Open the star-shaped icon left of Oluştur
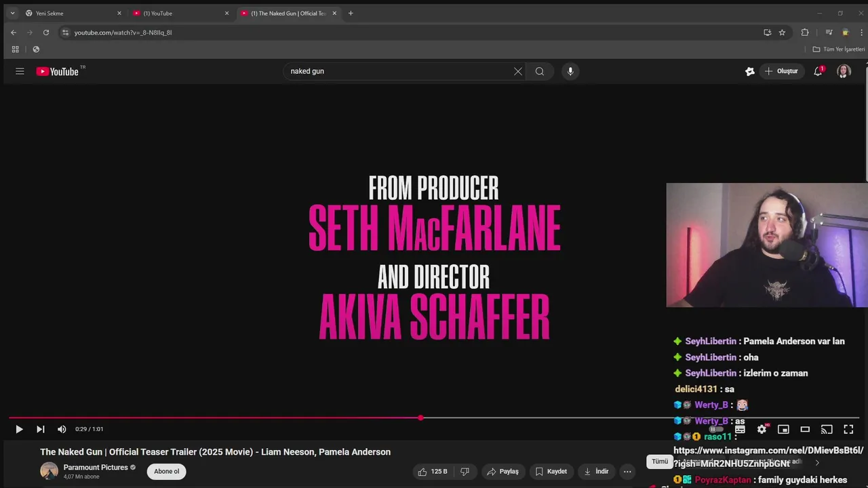 pyautogui.click(x=749, y=71)
